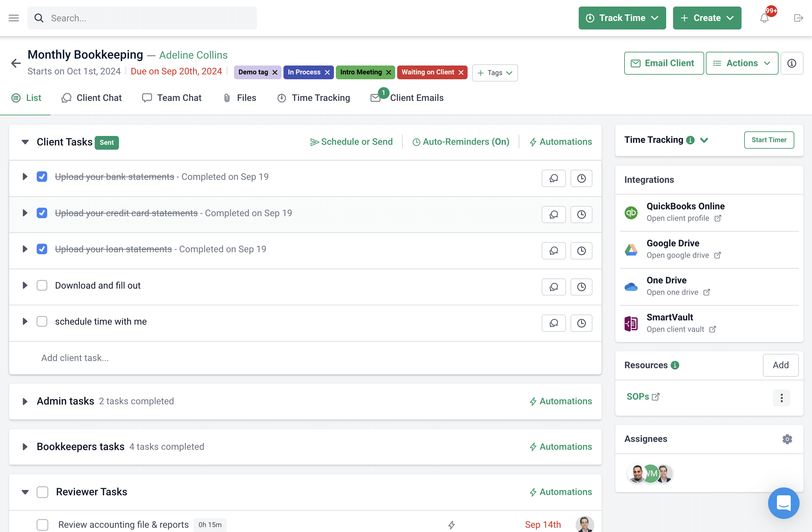
Task: Click the Add client task field
Action: pyautogui.click(x=305, y=358)
